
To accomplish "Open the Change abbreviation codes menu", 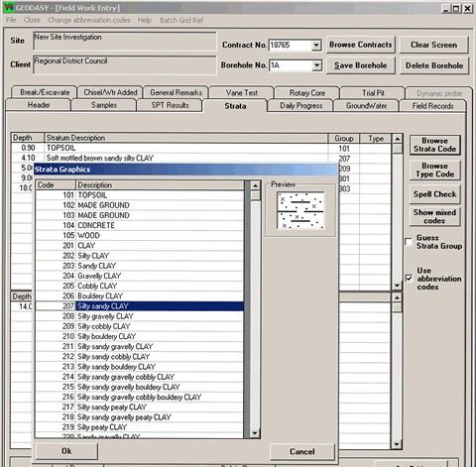I will [x=89, y=20].
